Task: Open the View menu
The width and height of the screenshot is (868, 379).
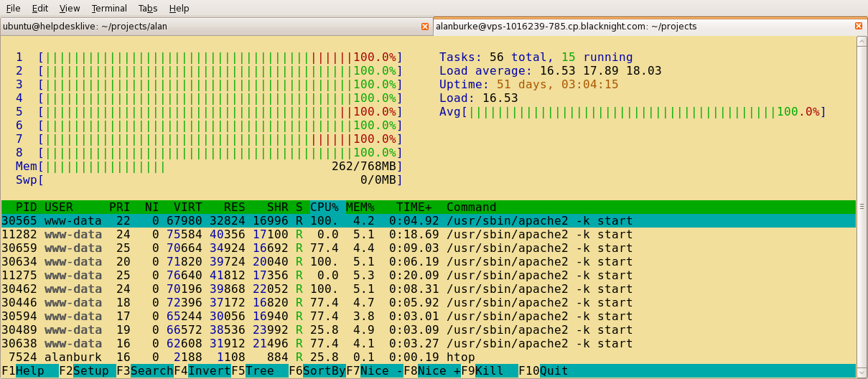Action: [x=70, y=9]
